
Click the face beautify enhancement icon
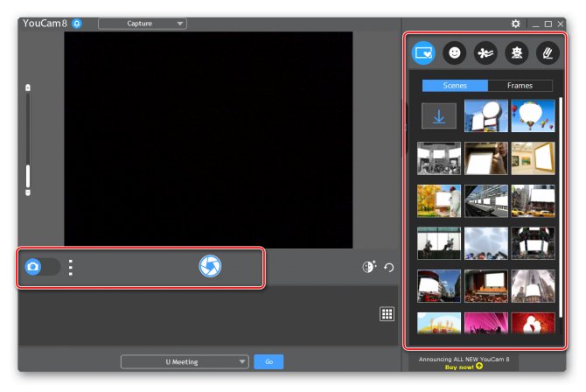(x=369, y=267)
